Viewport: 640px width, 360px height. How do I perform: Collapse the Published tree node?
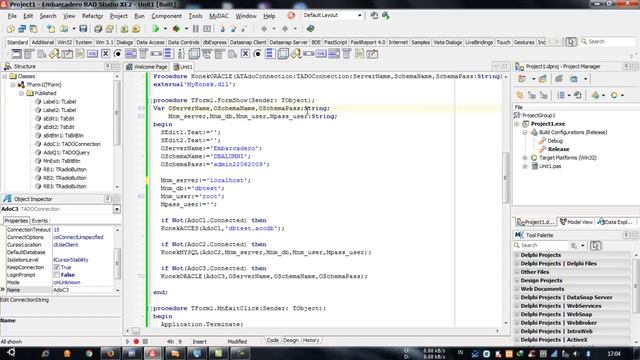click(x=22, y=93)
